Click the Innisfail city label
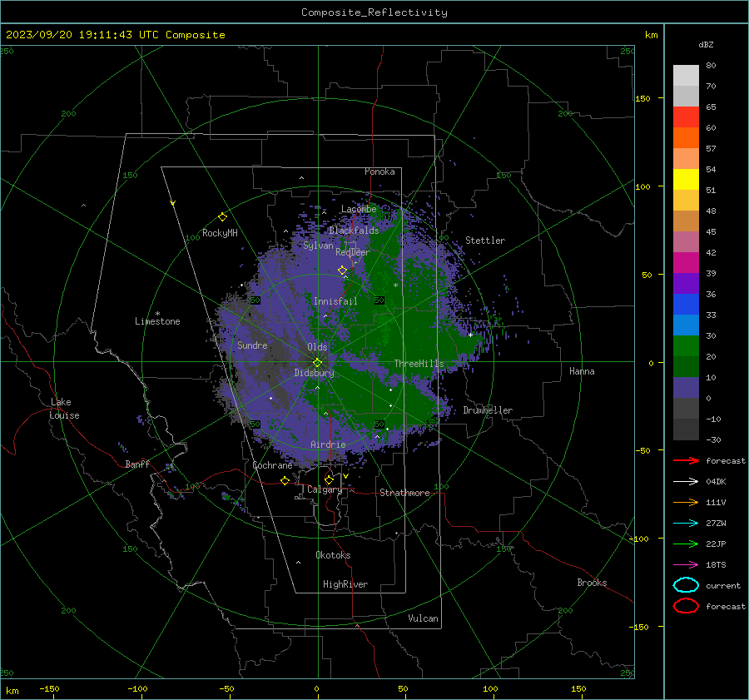 (335, 301)
